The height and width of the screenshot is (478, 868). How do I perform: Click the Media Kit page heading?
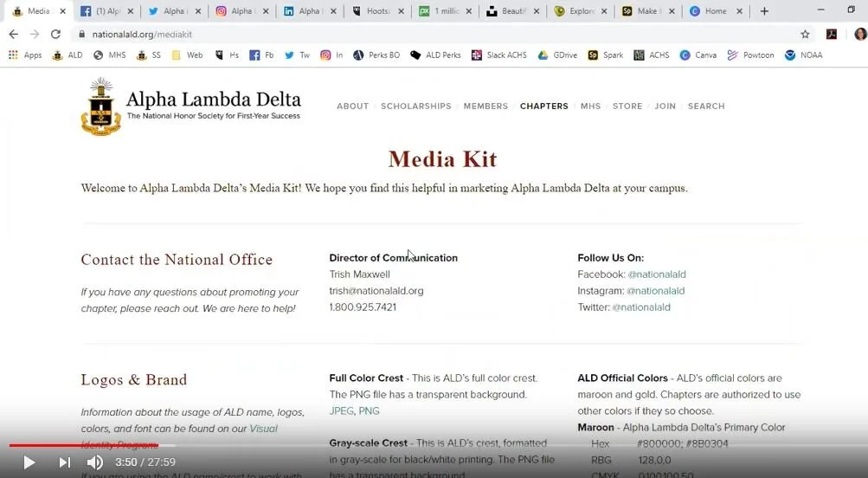click(x=442, y=159)
